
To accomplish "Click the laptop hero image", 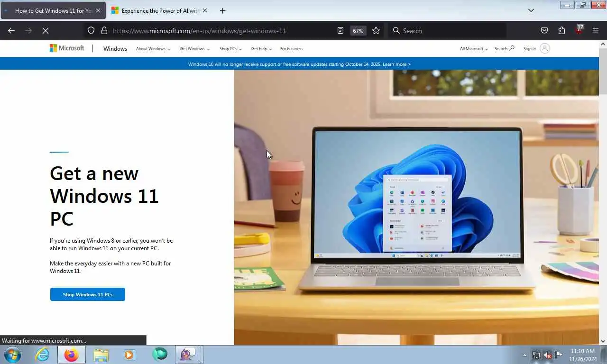I will [x=416, y=207].
